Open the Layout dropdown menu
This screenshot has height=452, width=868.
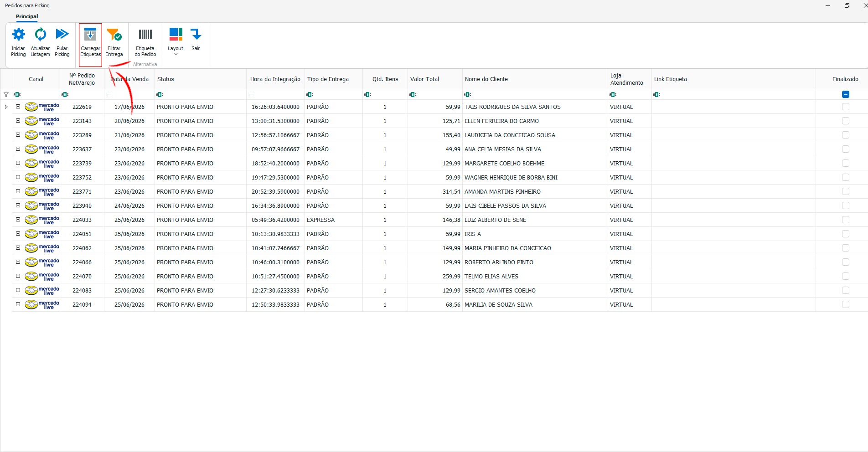176,42
